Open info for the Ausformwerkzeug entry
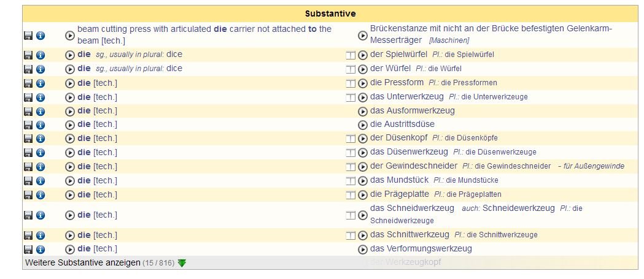Screen dimensions: 644x279 tap(41, 111)
